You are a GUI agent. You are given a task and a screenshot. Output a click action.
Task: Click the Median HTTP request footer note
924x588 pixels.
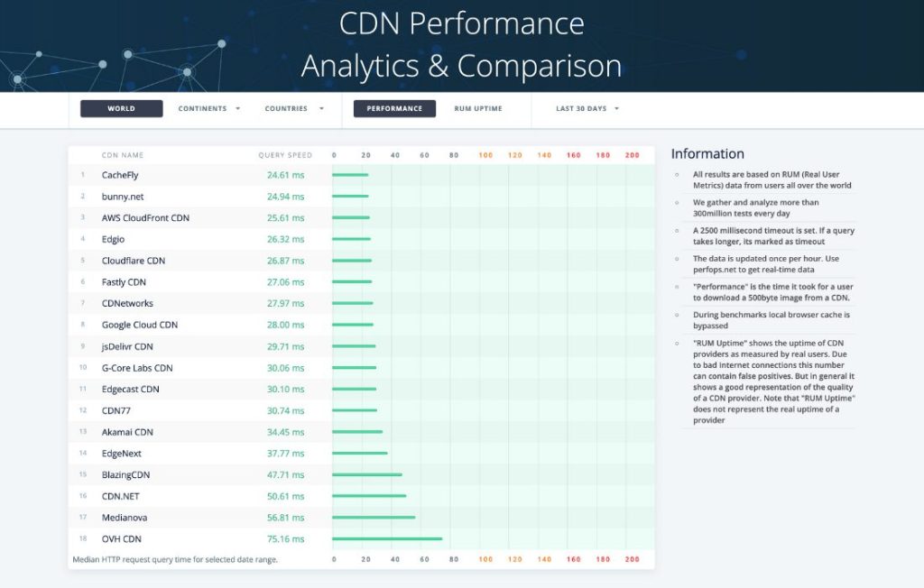[175, 560]
